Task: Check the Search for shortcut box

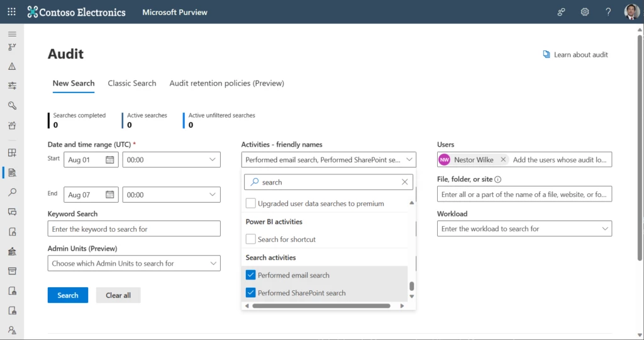Action: point(250,239)
